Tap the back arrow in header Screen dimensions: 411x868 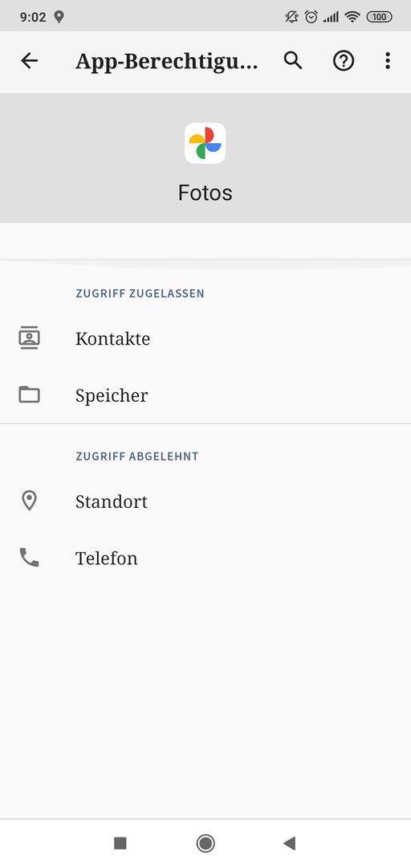coord(30,61)
